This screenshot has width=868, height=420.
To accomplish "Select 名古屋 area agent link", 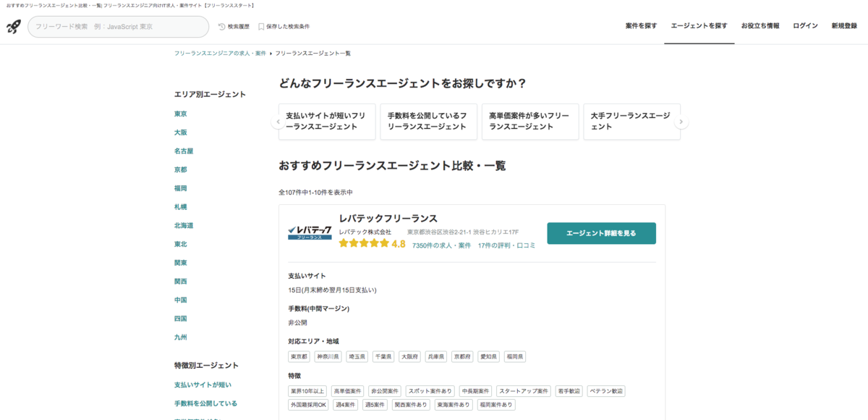I will pos(184,151).
